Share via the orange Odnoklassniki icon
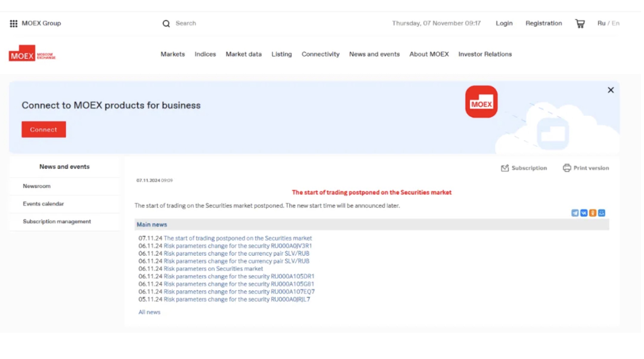Viewport: 644px width, 359px height. coord(593,213)
